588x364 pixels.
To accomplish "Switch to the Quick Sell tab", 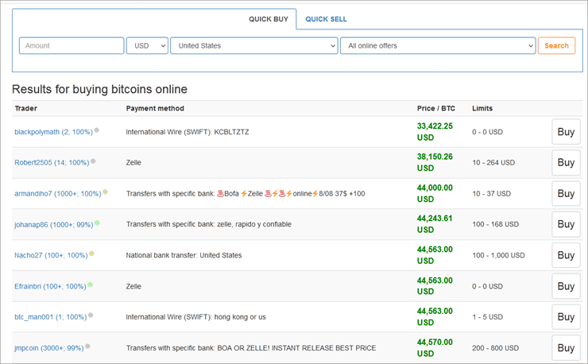I will point(326,19).
